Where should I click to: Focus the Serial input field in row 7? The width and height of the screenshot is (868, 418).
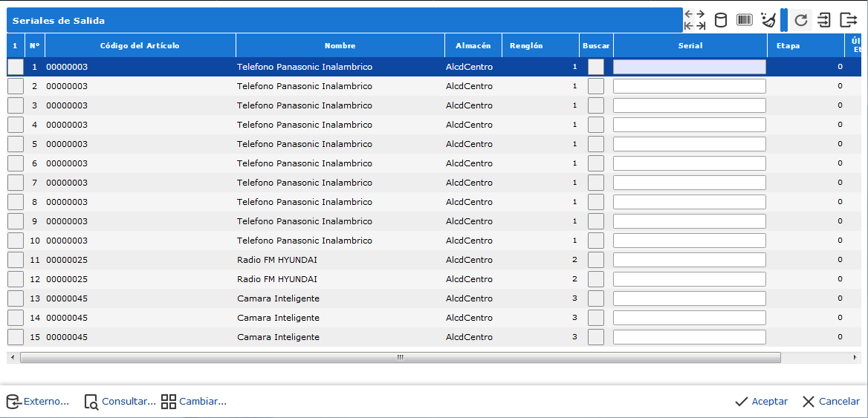[x=689, y=183]
